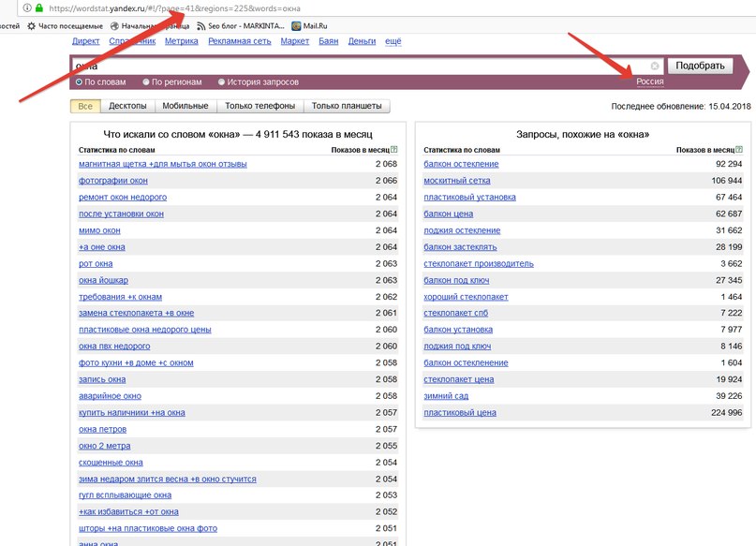Open query 'шторы +на пластиковые окна фото'
The image size is (756, 546).
click(148, 528)
